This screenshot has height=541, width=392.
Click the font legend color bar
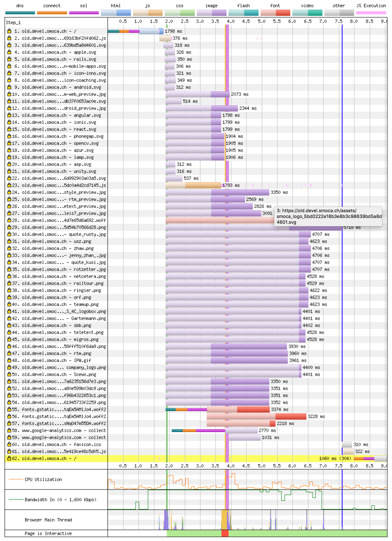click(275, 13)
